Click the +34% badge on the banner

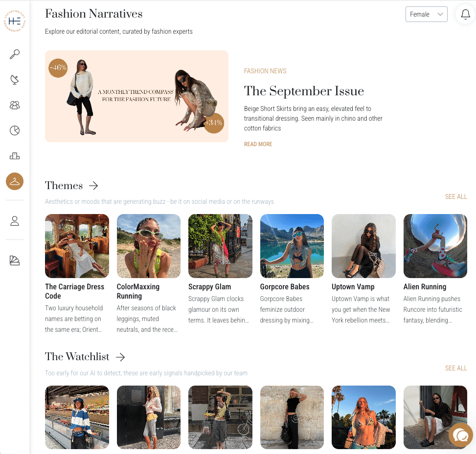tap(214, 123)
